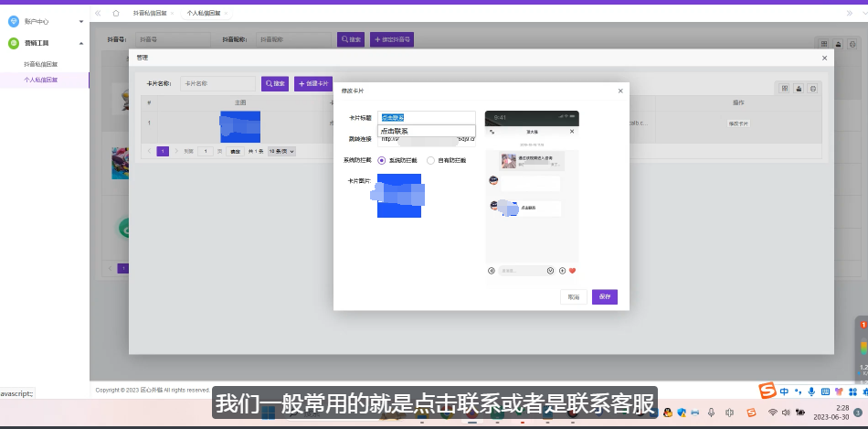
Task: Click the 卡片图片 uploaded image thumbnail
Action: 399,196
